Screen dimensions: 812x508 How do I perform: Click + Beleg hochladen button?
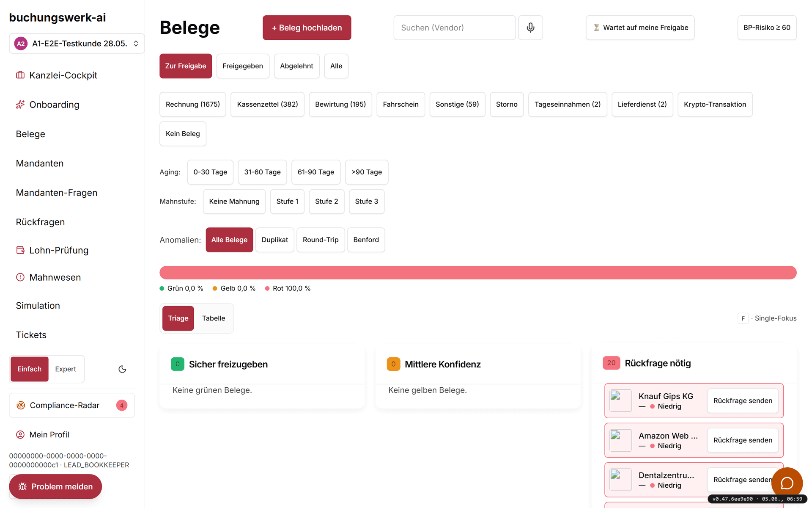307,28
